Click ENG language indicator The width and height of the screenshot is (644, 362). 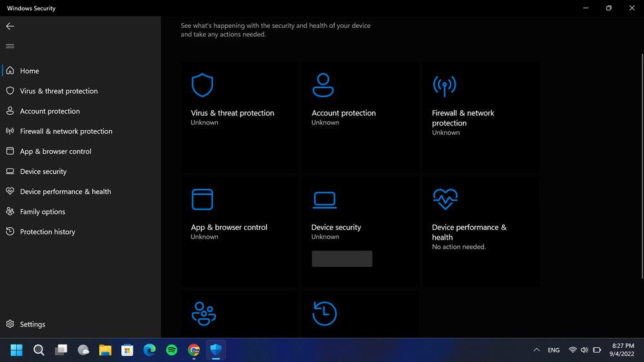[x=554, y=350]
